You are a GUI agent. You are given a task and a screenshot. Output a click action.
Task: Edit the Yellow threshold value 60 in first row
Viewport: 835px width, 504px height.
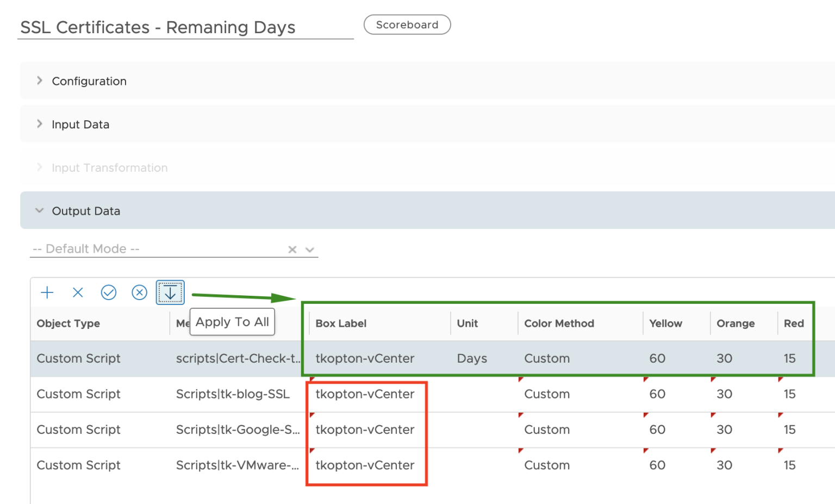[x=657, y=358]
